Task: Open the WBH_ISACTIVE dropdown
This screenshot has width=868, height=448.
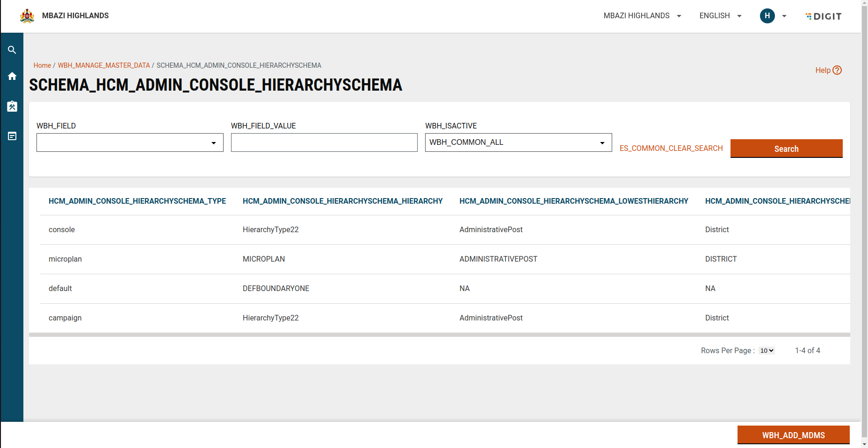Action: [x=518, y=142]
